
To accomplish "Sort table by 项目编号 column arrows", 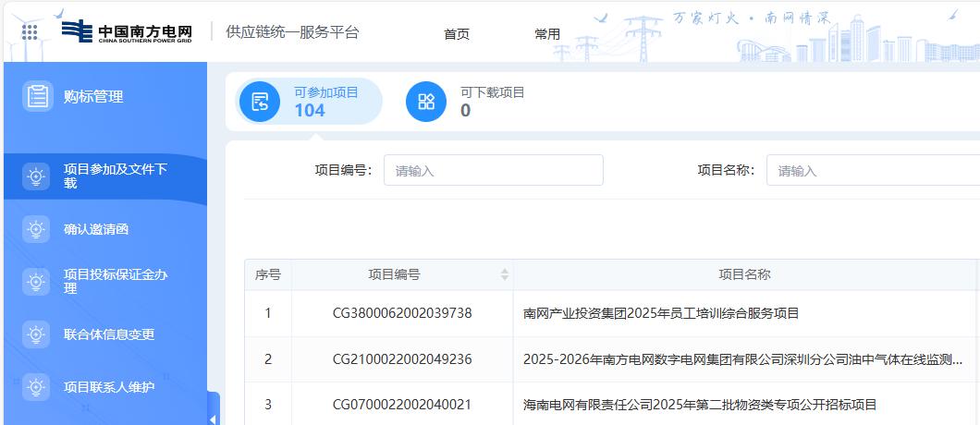I will (x=505, y=274).
